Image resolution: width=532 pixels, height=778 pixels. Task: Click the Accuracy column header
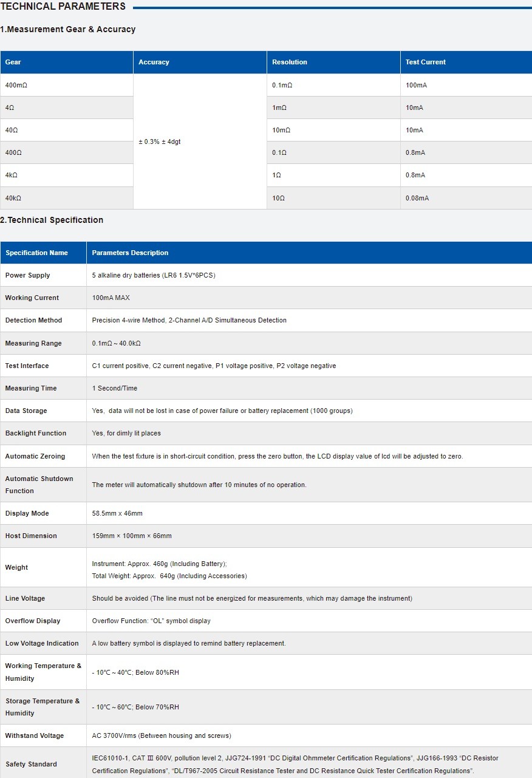click(200, 62)
